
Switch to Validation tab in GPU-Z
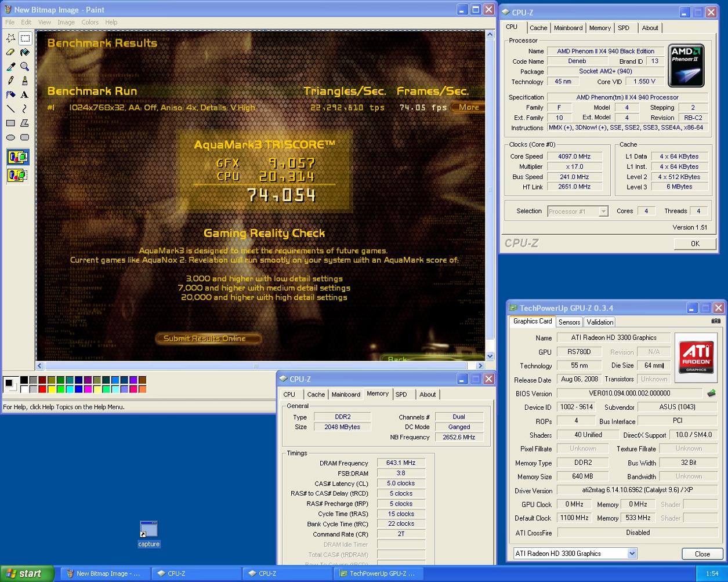click(x=600, y=322)
